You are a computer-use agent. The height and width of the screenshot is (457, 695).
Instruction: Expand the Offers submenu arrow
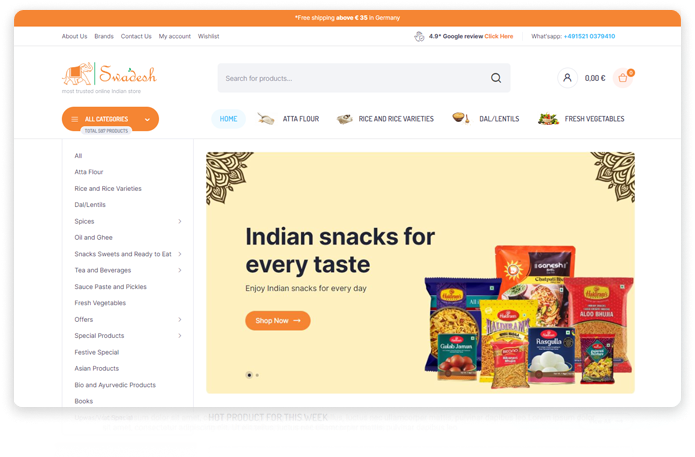180,319
